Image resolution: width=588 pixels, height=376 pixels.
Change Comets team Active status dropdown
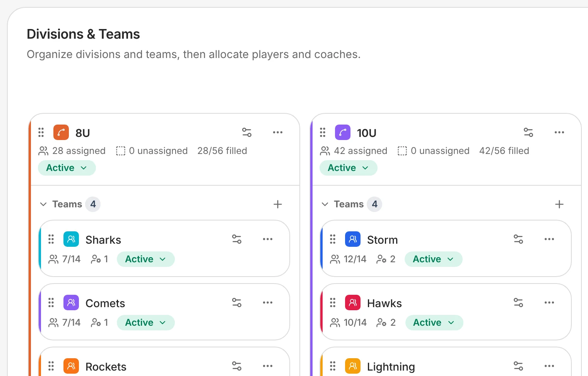point(146,323)
